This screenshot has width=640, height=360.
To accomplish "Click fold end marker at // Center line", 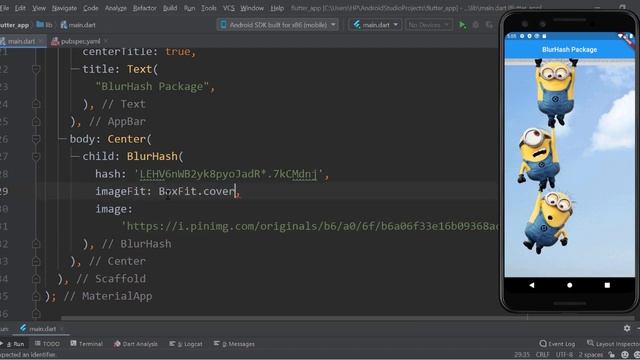I will pyautogui.click(x=36, y=261).
